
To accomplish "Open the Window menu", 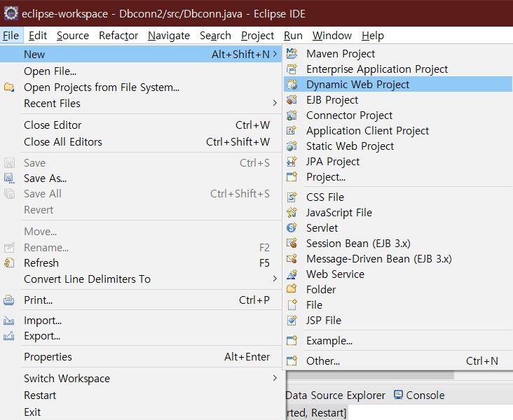I will 332,35.
